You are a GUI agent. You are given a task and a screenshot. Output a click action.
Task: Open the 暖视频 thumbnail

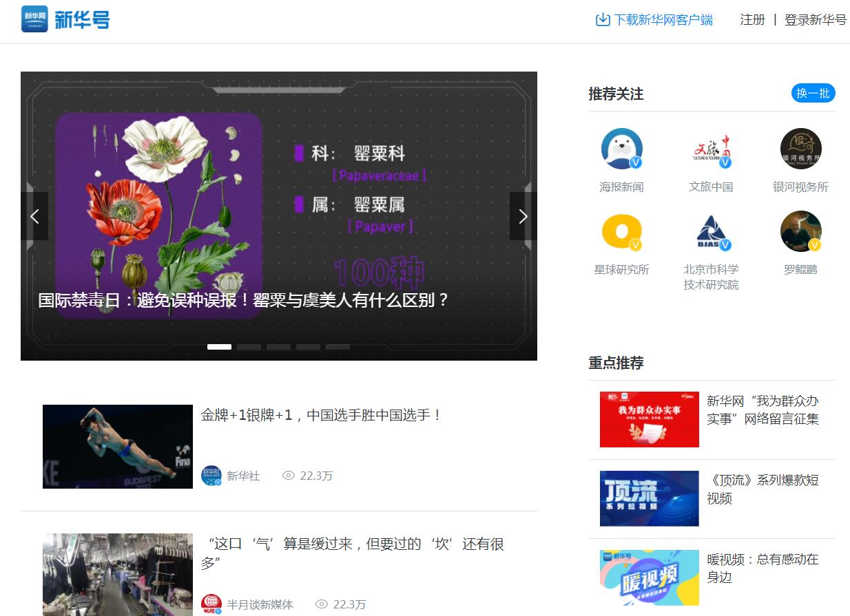pos(650,578)
